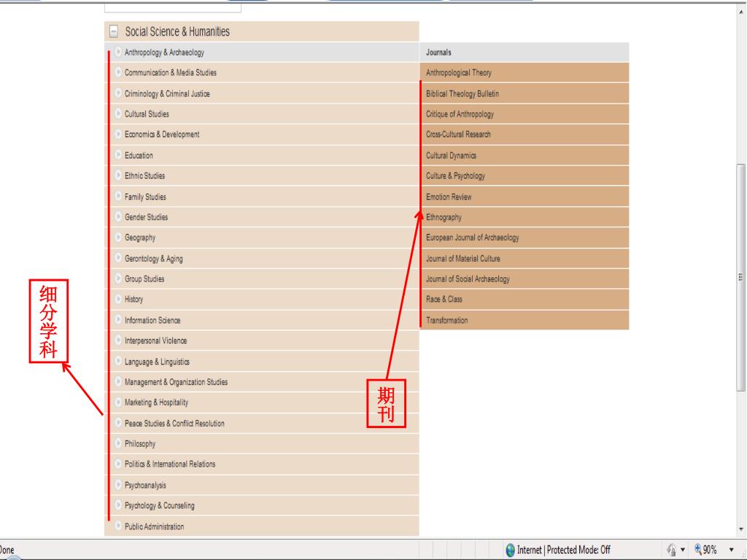
Task: Expand arrow beside Cultural Studies
Action: pos(118,114)
